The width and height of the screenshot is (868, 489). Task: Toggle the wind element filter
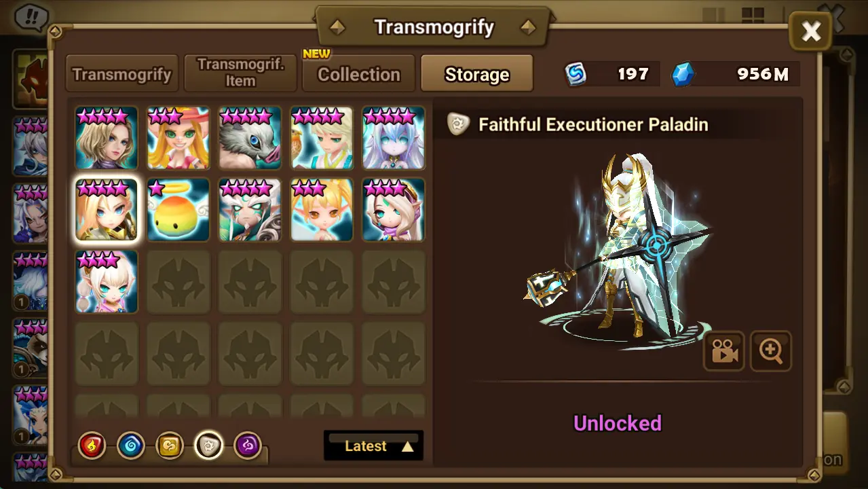(169, 446)
